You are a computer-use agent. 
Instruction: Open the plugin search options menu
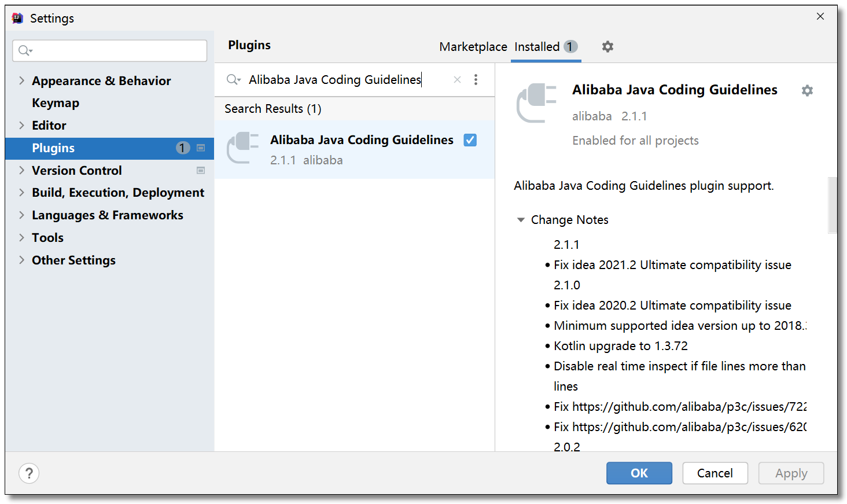click(x=476, y=80)
